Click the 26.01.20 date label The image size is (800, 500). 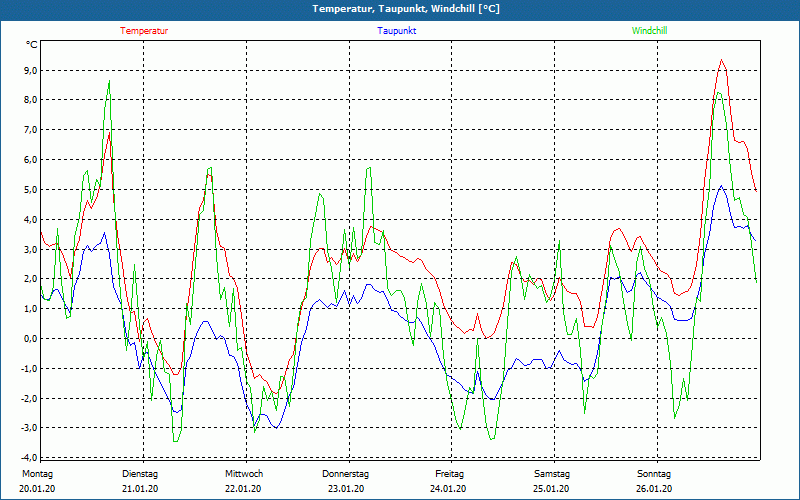pyautogui.click(x=654, y=489)
